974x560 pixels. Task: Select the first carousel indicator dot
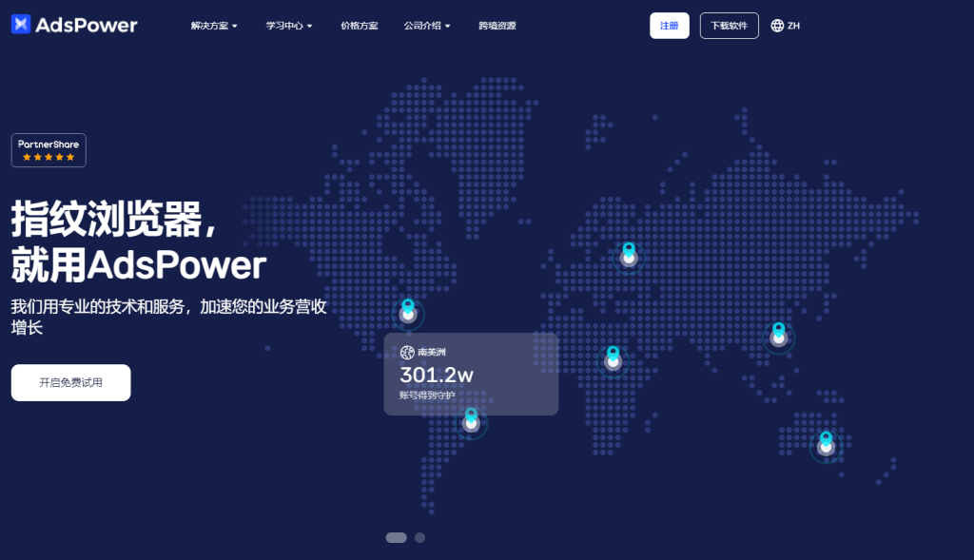tap(396, 537)
